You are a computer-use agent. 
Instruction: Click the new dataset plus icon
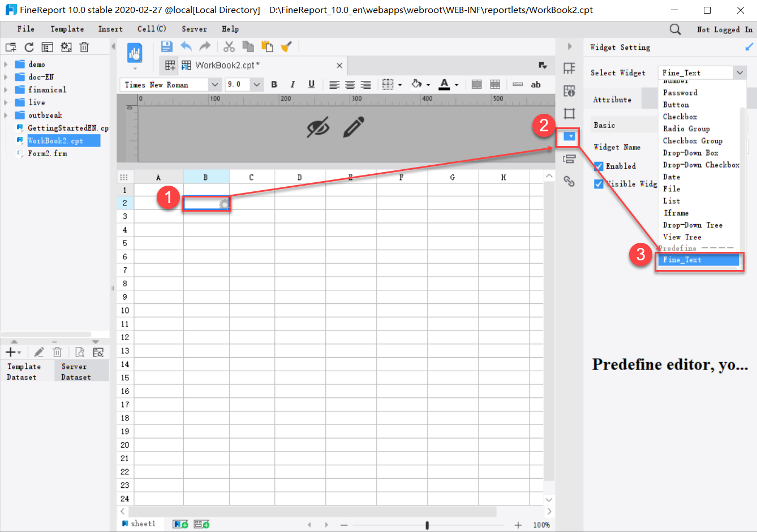tap(9, 352)
